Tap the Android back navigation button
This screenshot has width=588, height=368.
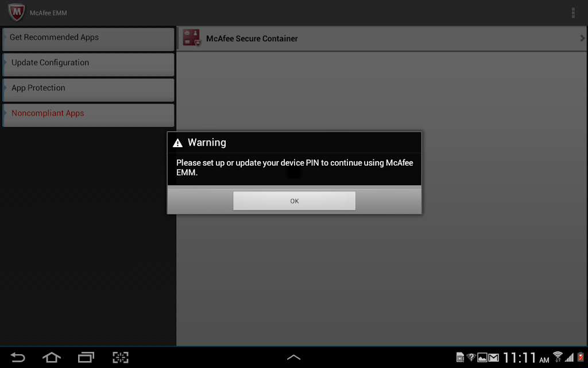17,357
